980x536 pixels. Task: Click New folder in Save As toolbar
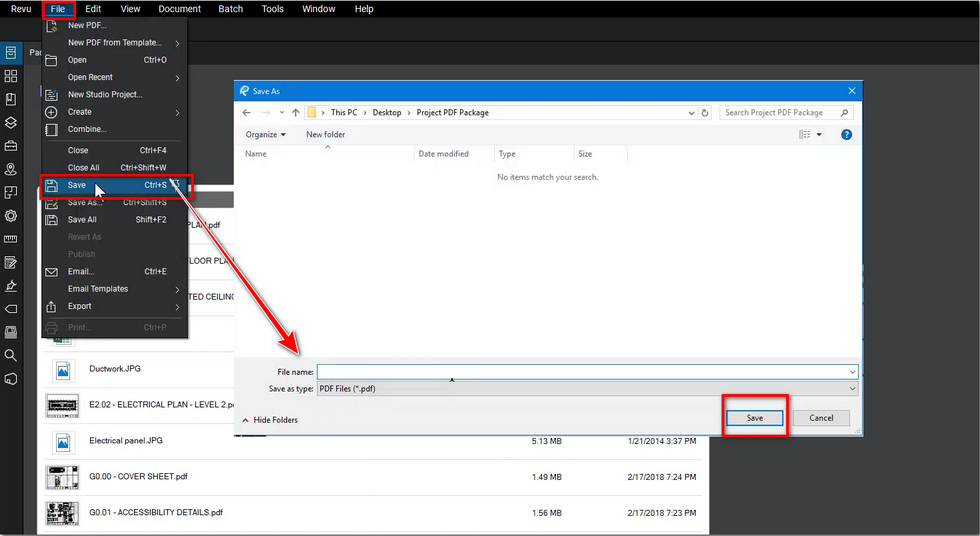[x=326, y=134]
